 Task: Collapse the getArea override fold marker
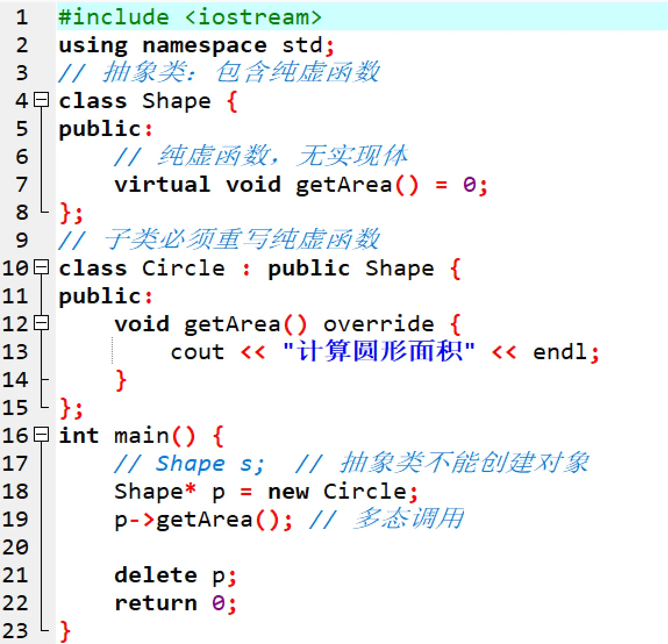pos(41,323)
